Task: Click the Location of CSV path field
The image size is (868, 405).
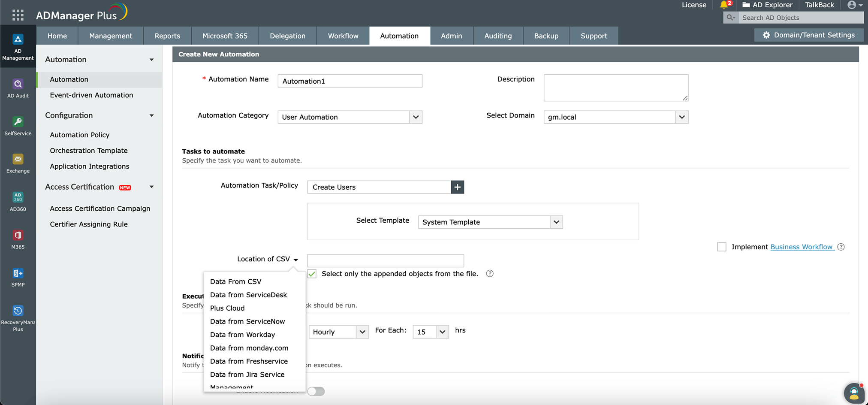Action: tap(386, 260)
